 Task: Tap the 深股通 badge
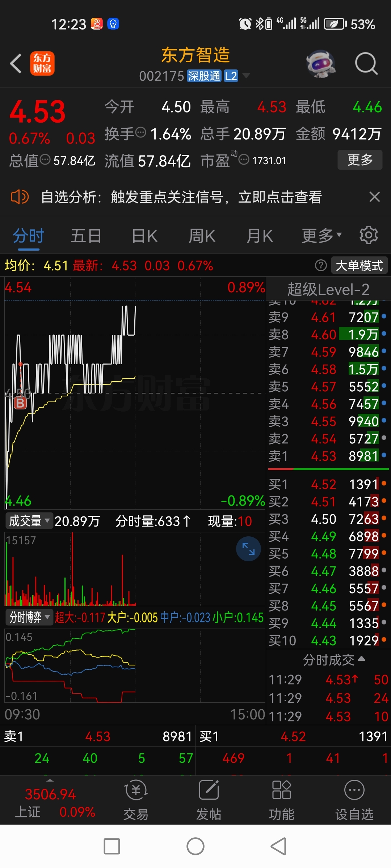(204, 76)
